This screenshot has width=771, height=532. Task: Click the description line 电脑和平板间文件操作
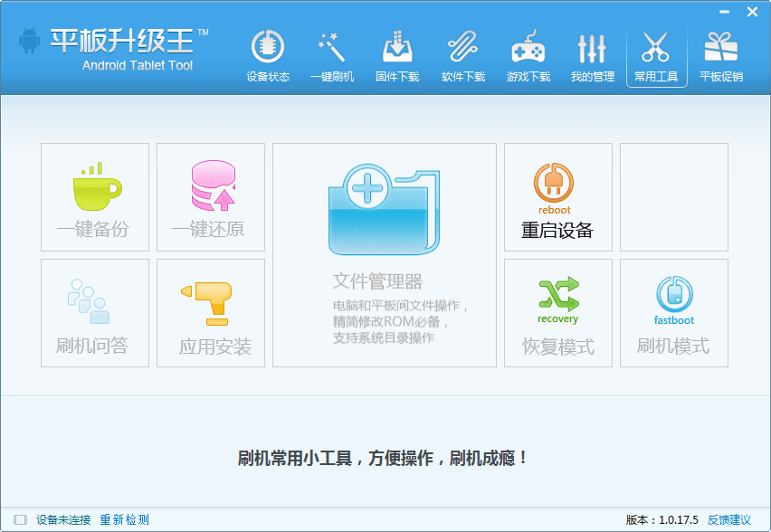tap(396, 305)
